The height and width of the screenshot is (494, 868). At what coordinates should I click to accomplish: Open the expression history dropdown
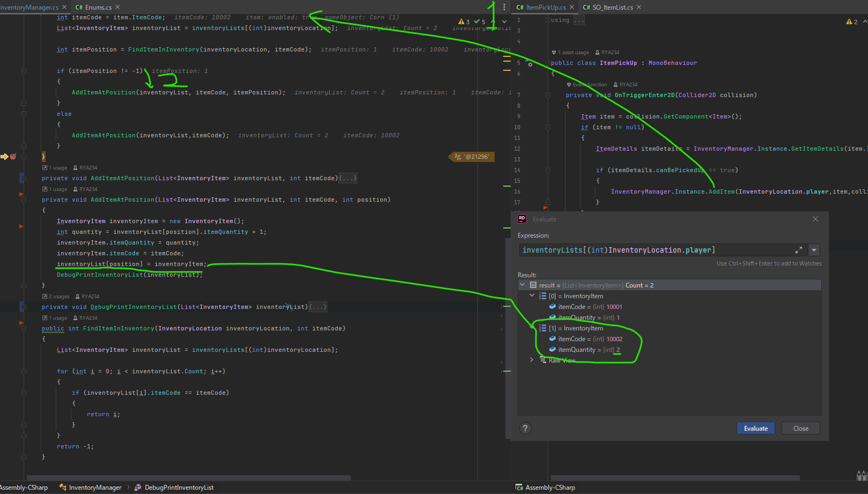814,250
